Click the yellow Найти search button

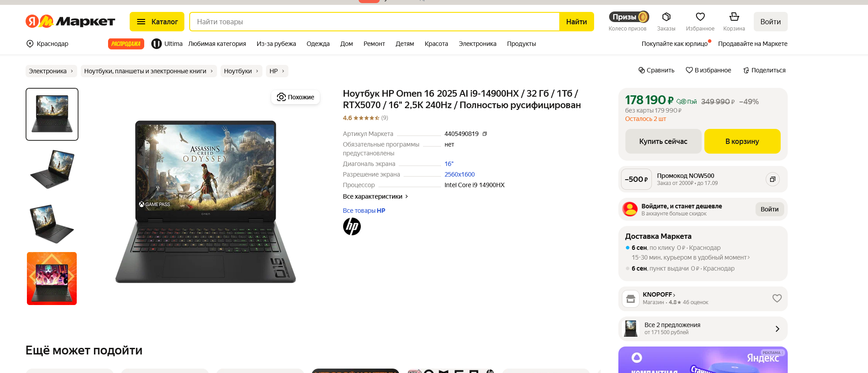576,22
